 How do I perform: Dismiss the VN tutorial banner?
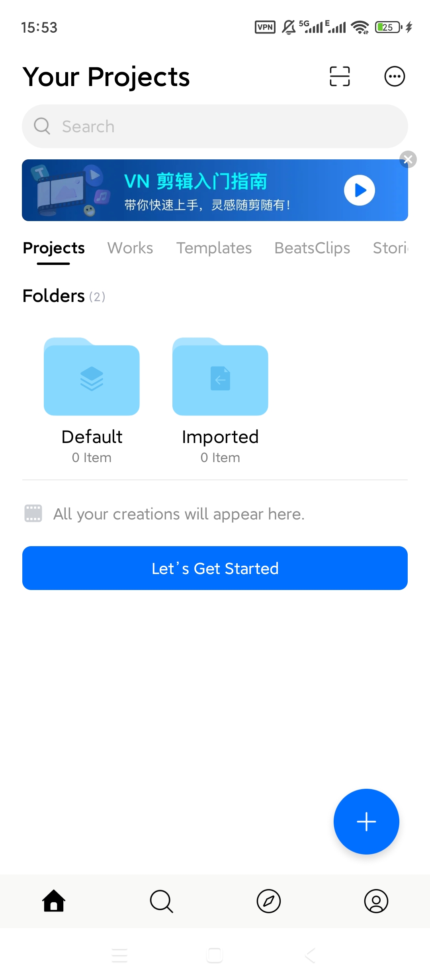[x=408, y=160]
